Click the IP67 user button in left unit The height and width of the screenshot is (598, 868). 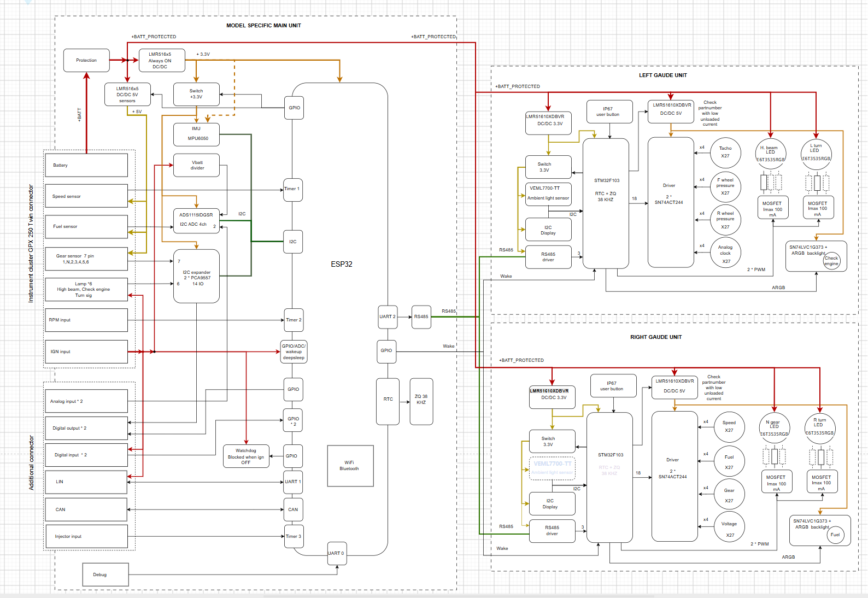(x=610, y=112)
